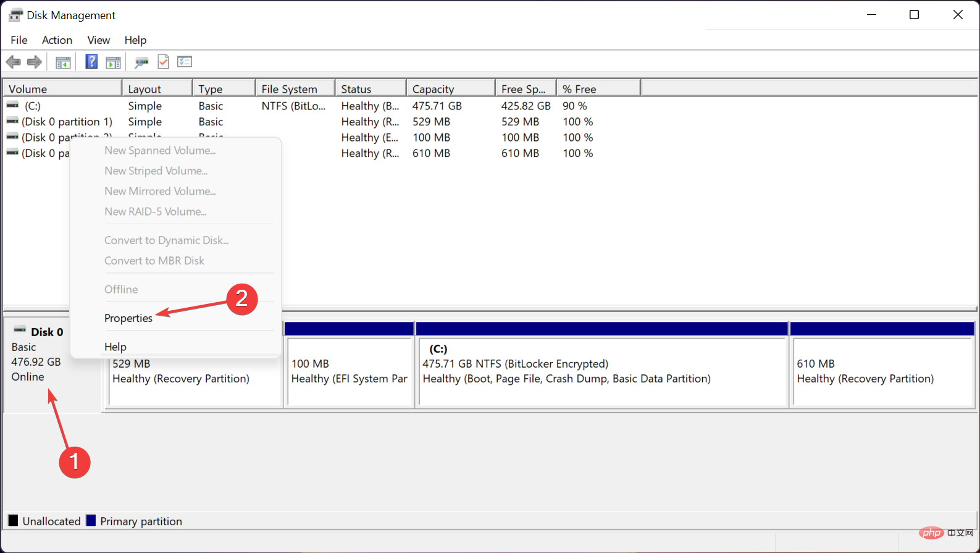Sort by the % Free column header
The height and width of the screenshot is (553, 980).
pos(598,89)
